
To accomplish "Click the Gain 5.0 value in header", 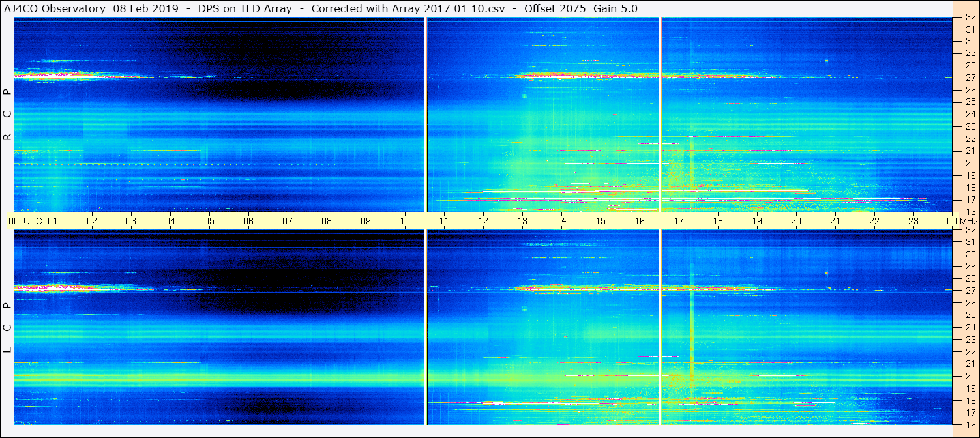I will 616,8.
